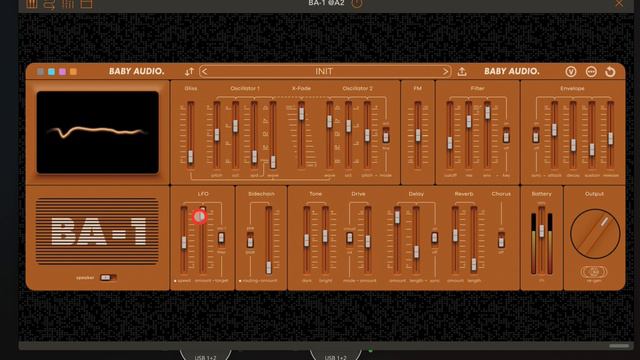Click the Filter res slider handle
The width and height of the screenshot is (640, 360).
[x=469, y=121]
